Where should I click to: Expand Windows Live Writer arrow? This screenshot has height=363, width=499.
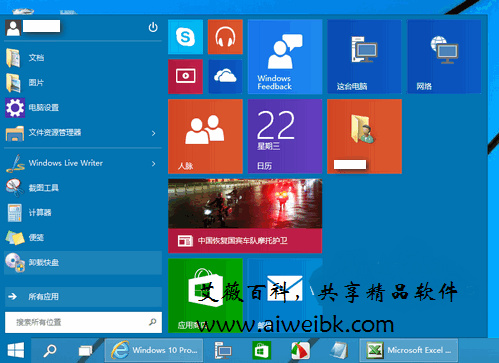(x=154, y=164)
